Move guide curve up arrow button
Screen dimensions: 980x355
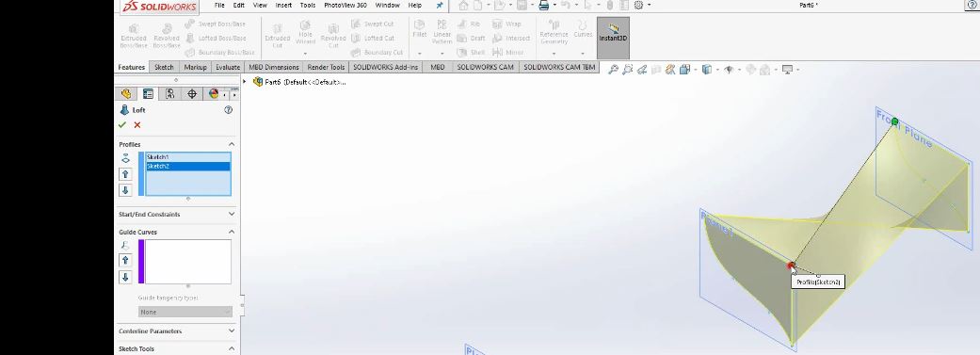(125, 260)
